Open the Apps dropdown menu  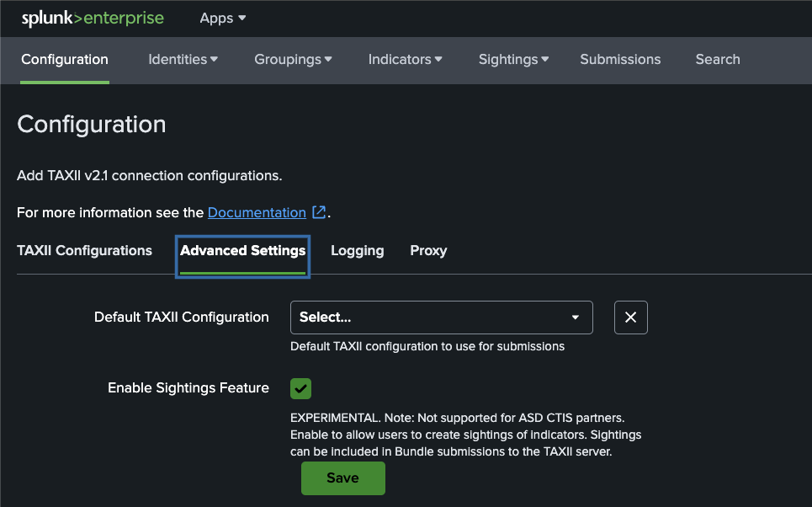(223, 19)
